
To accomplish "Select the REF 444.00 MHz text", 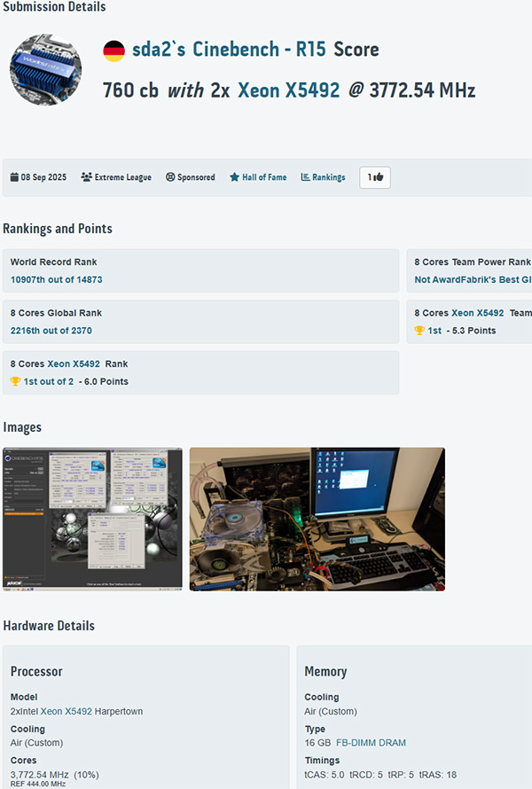I will [38, 784].
